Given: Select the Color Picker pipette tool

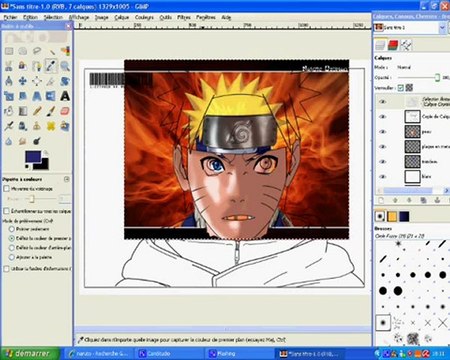Looking at the screenshot, I should point(51,66).
